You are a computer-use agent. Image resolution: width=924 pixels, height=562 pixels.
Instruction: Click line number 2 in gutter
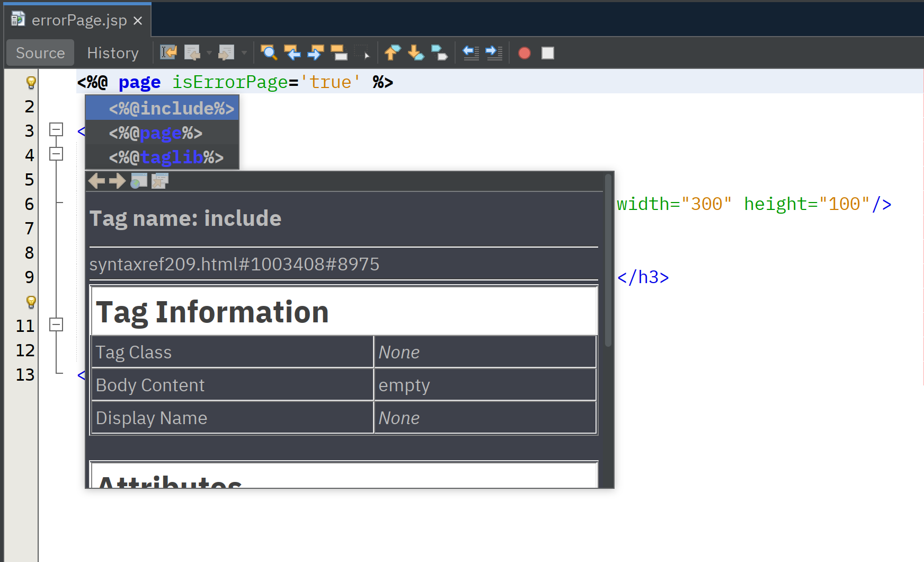(29, 107)
